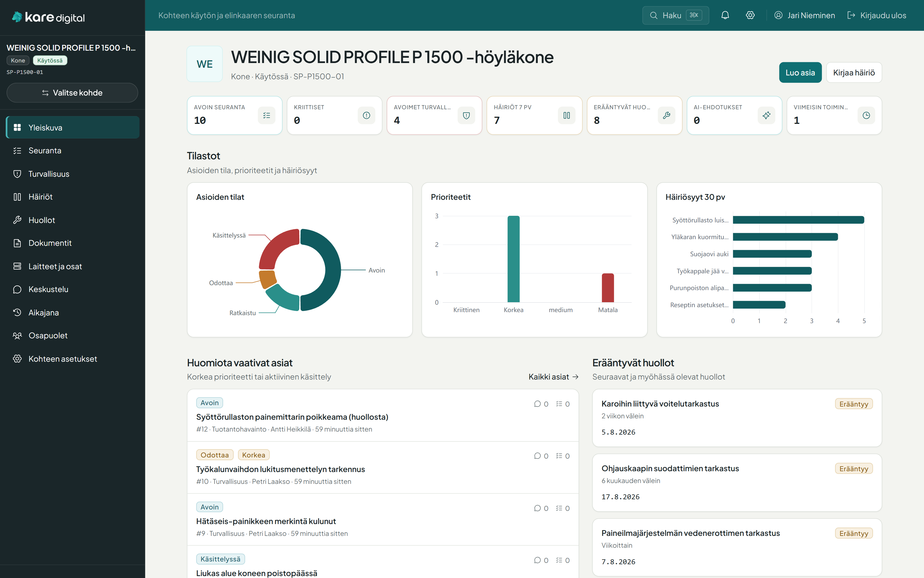This screenshot has height=578, width=924.
Task: Open Huollot from the sidebar
Action: [x=73, y=220]
